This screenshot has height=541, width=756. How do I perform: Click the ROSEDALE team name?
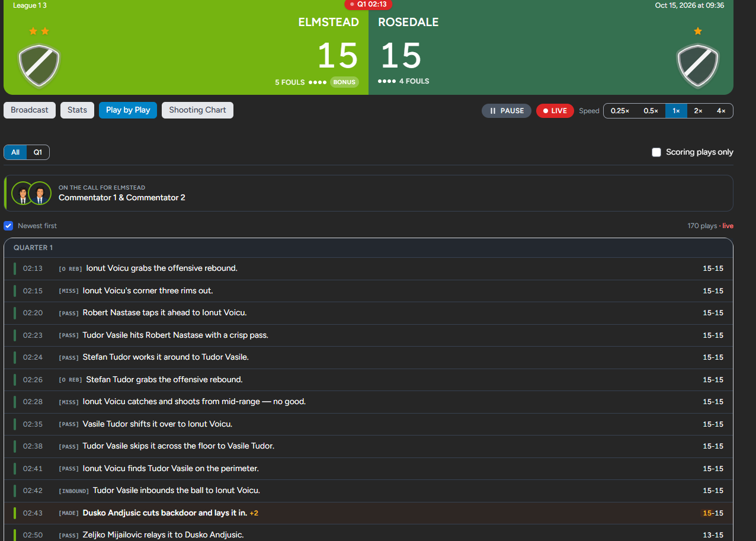[x=408, y=23]
